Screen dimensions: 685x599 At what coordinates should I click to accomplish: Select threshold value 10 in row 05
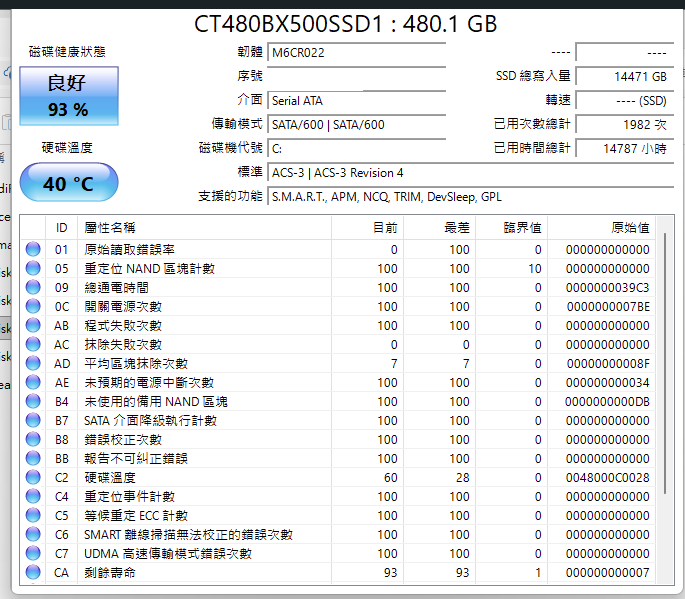click(535, 269)
